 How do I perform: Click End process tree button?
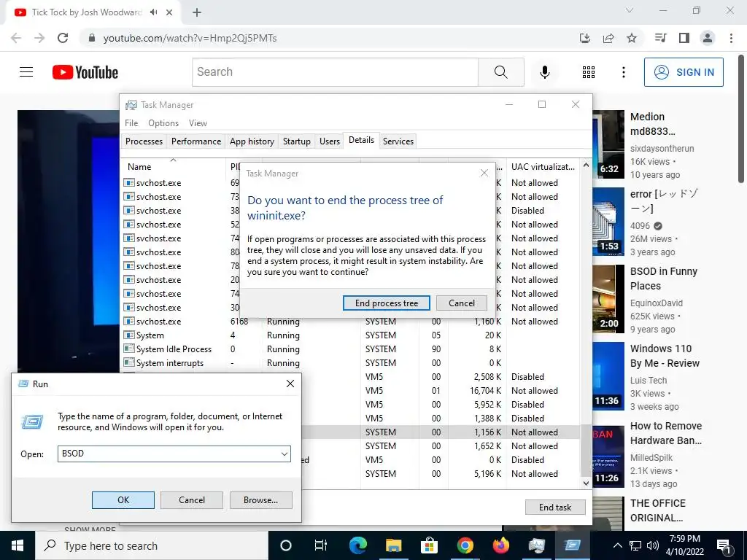[387, 303]
